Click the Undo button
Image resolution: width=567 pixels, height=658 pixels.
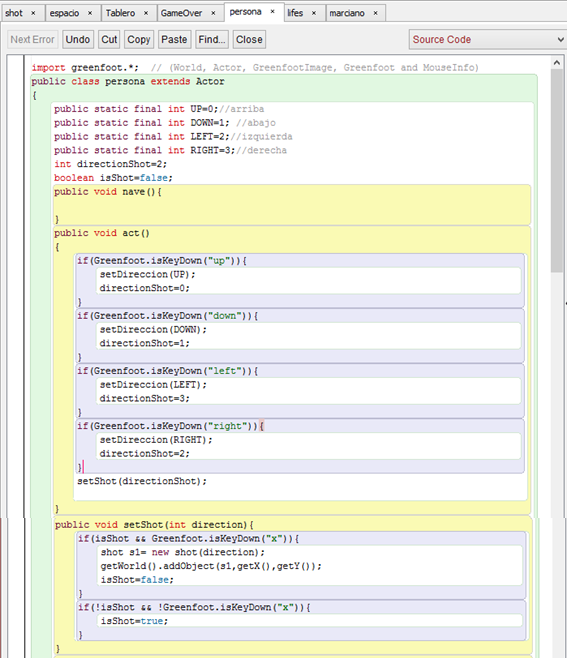[x=78, y=39]
